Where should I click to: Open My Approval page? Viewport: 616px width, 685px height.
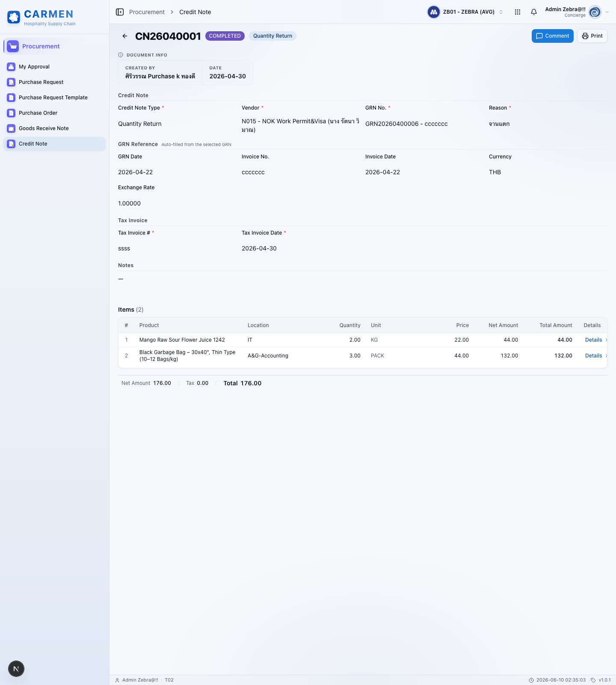point(55,67)
